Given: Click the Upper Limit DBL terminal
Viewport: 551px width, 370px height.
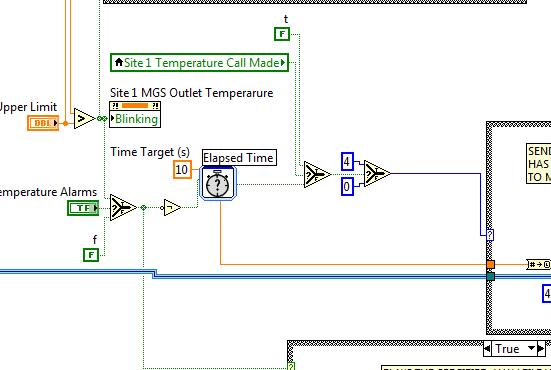Looking at the screenshot, I should (43, 123).
